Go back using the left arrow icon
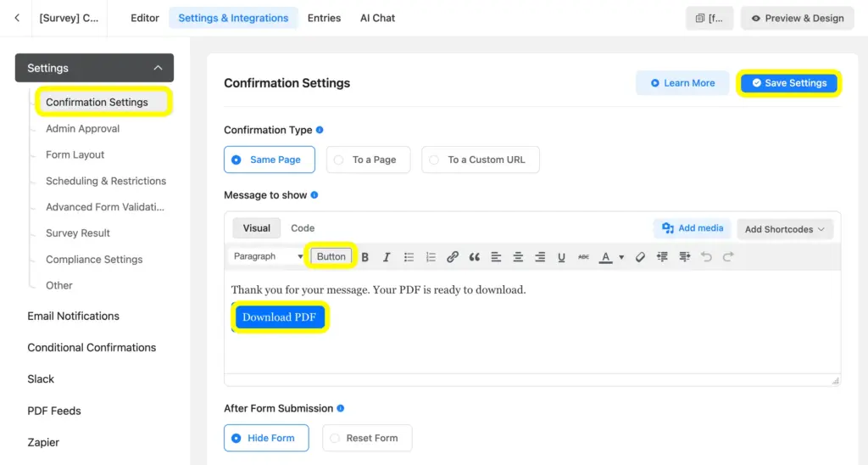The height and width of the screenshot is (465, 868). [17, 18]
